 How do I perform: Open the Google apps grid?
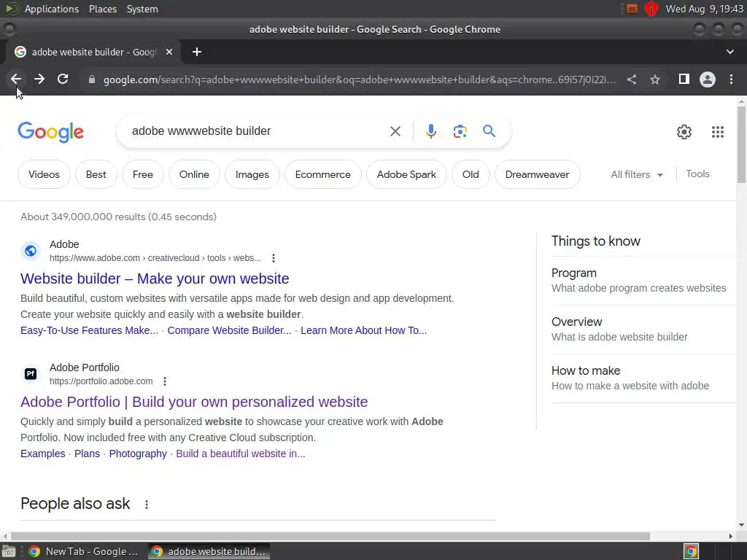click(x=718, y=132)
